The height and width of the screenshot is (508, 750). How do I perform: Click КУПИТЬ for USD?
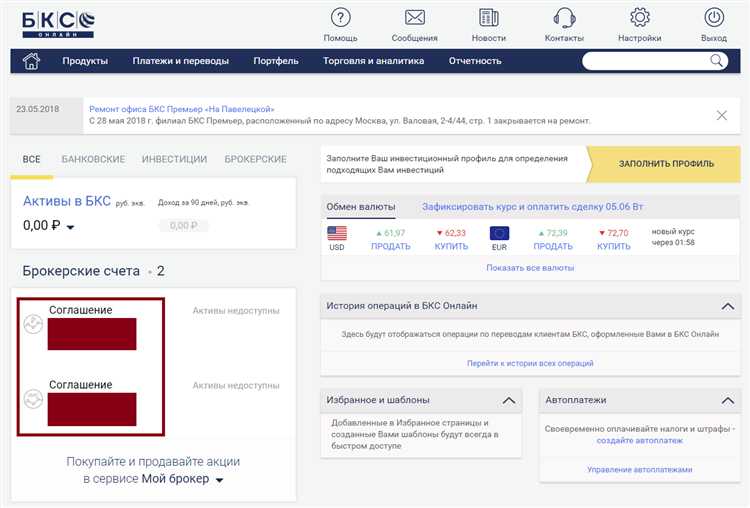(x=451, y=246)
